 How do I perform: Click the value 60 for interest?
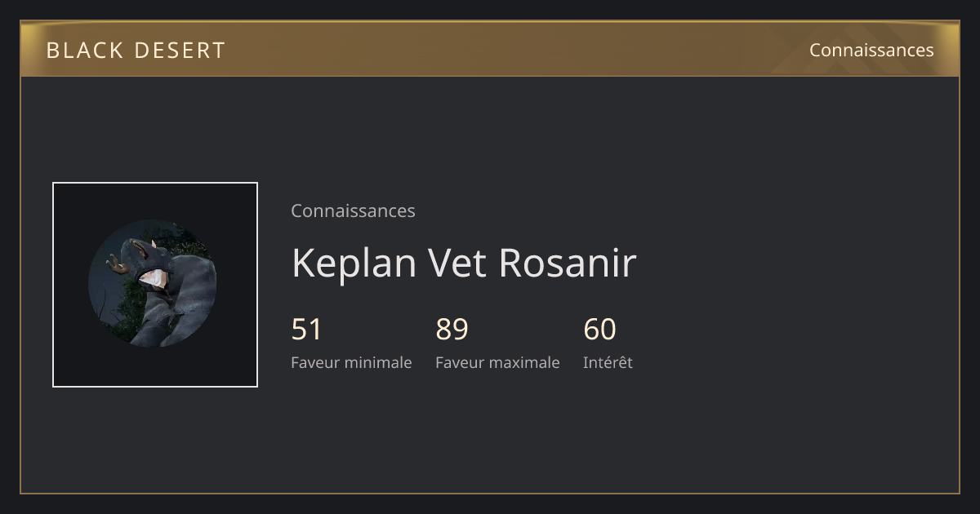[x=599, y=330]
